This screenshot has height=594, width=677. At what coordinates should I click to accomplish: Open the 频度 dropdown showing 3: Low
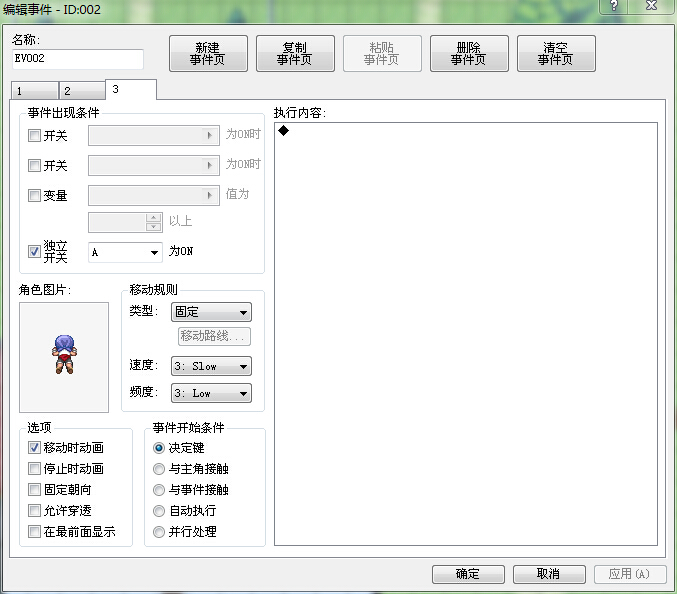click(x=211, y=393)
